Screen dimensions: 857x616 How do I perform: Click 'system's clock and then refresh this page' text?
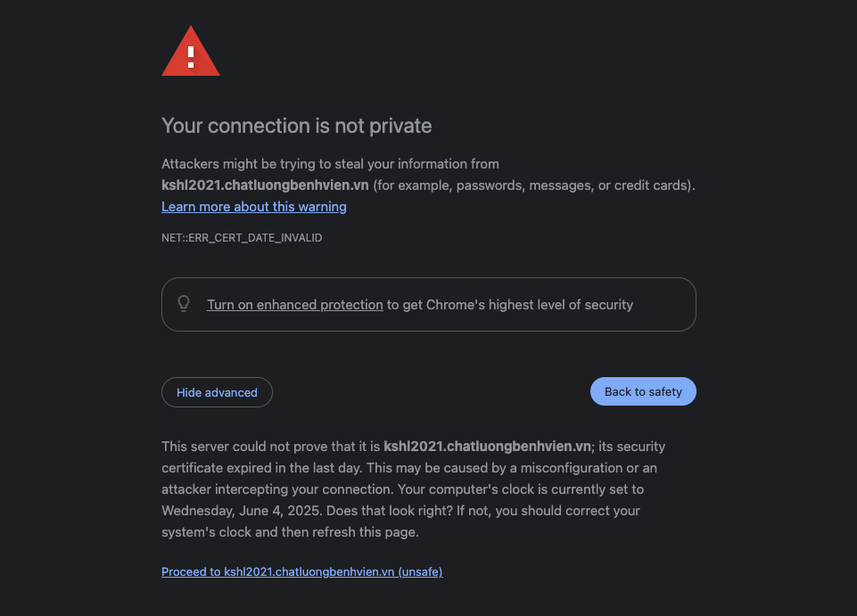click(290, 532)
